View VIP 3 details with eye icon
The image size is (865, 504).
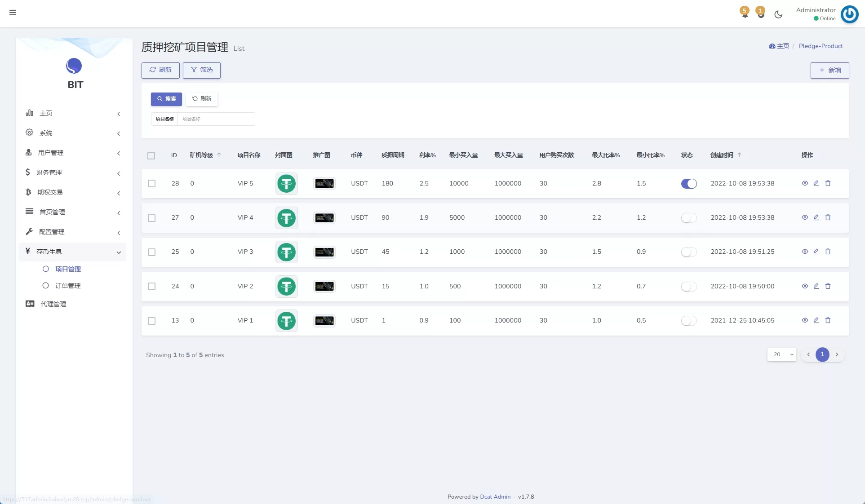coord(805,252)
